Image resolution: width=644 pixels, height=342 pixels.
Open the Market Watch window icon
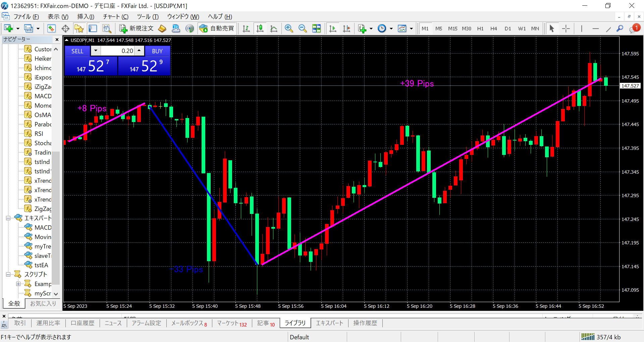(51, 28)
